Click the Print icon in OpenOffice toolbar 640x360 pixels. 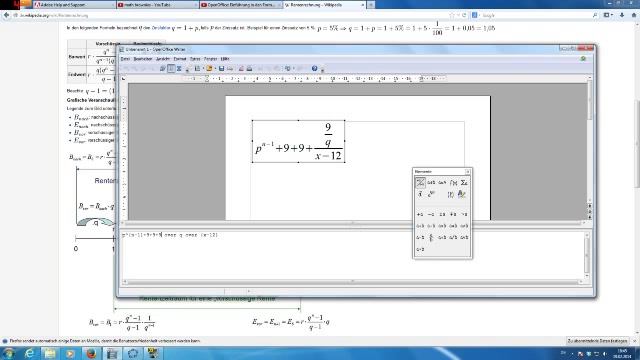coord(249,69)
